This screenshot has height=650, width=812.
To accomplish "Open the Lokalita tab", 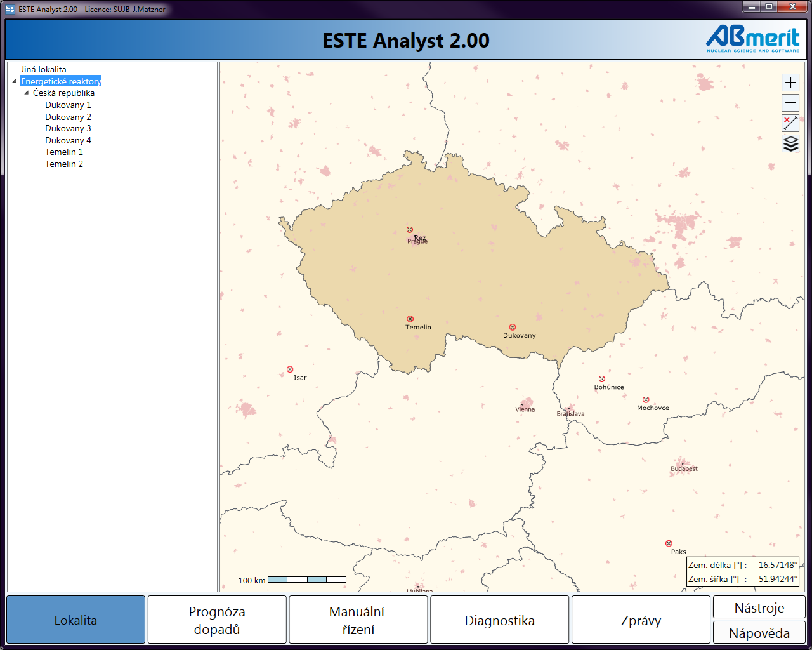I will pyautogui.click(x=75, y=620).
